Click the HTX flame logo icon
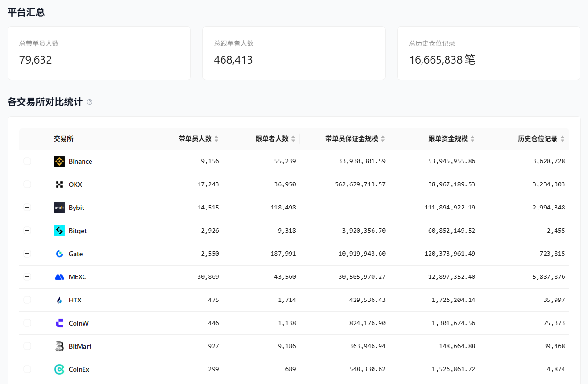The width and height of the screenshot is (588, 384). [59, 300]
